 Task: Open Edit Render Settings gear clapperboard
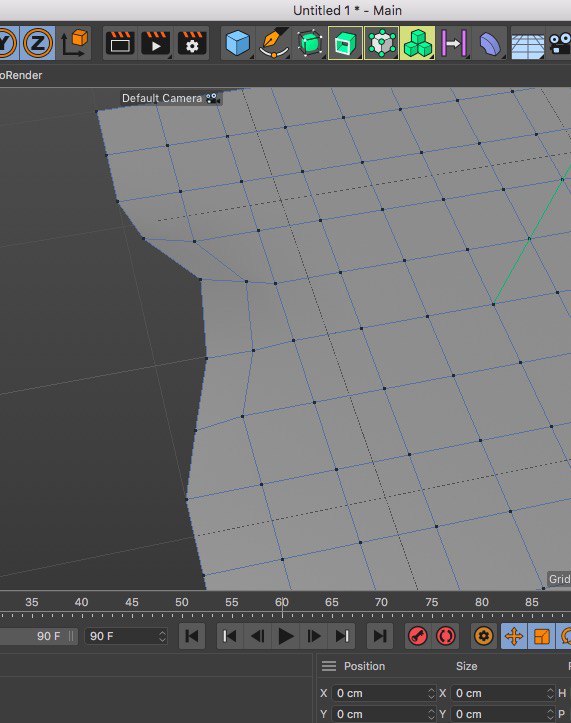[x=191, y=43]
